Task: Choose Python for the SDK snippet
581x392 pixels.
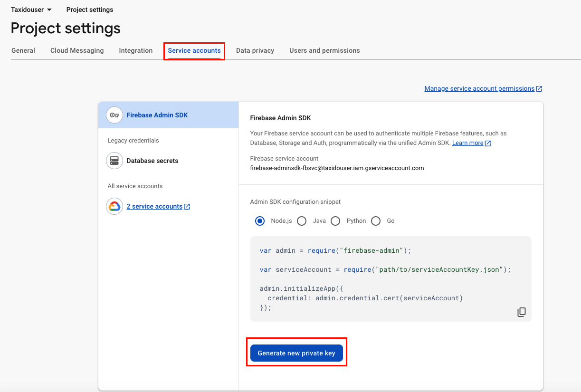Action: (335, 221)
